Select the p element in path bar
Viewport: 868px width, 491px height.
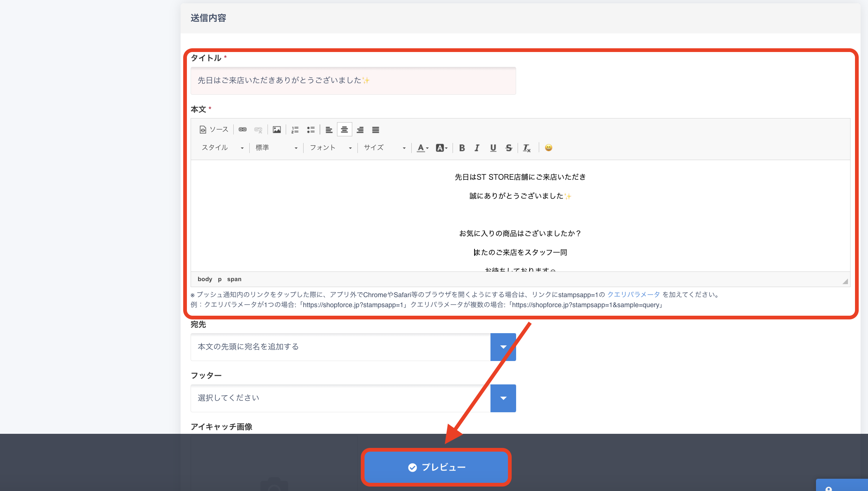pyautogui.click(x=220, y=279)
